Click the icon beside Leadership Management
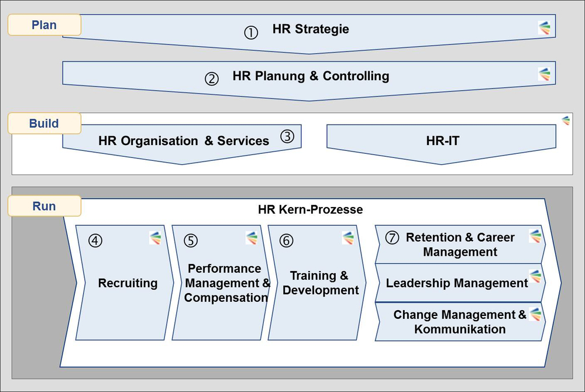The height and width of the screenshot is (392, 585). (535, 276)
